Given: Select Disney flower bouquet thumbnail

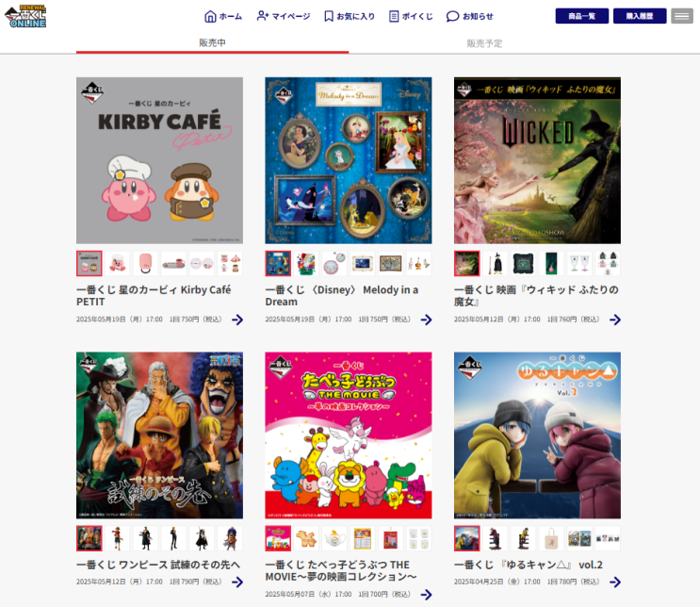Looking at the screenshot, I should [x=306, y=264].
